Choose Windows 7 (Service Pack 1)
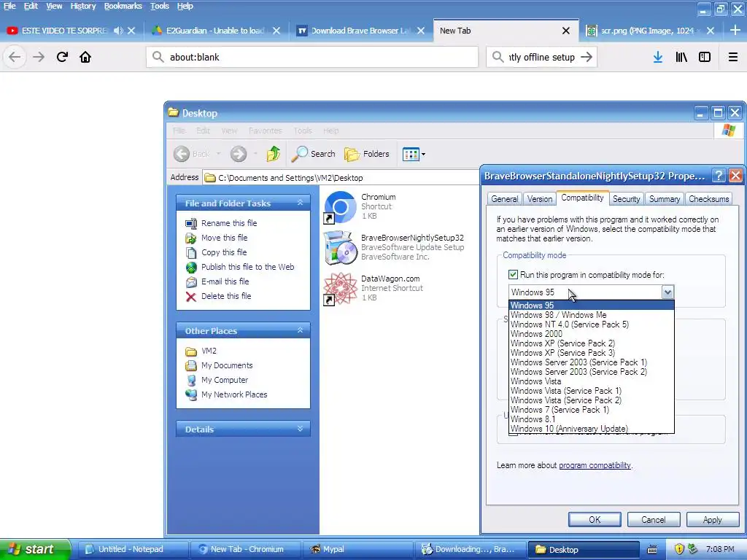The width and height of the screenshot is (747, 560). (591, 410)
